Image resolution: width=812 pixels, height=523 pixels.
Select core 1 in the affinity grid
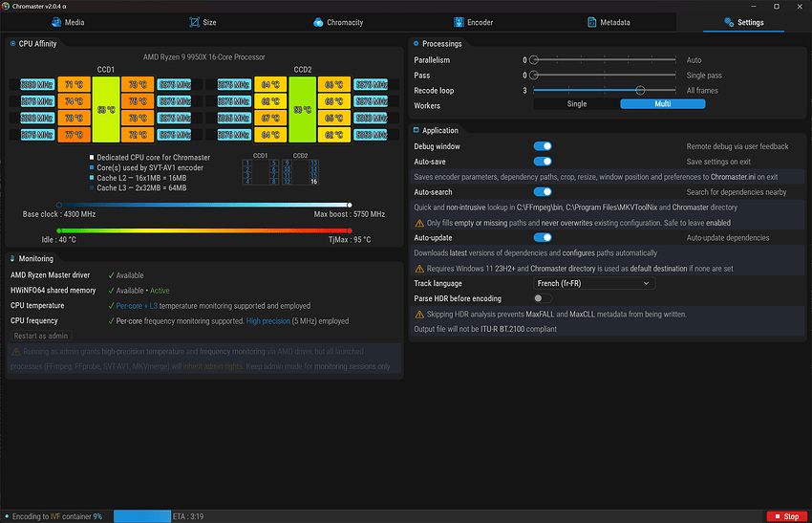coord(247,163)
